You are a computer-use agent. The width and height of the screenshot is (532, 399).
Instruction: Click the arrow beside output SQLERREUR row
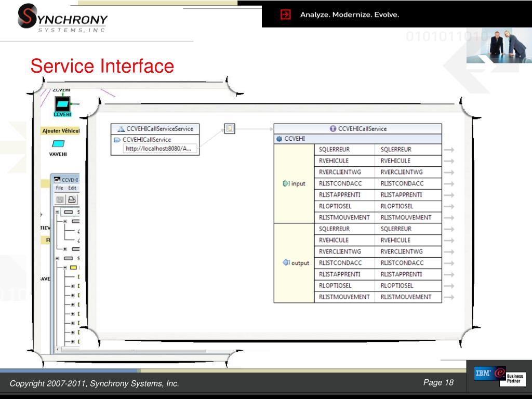pos(449,229)
